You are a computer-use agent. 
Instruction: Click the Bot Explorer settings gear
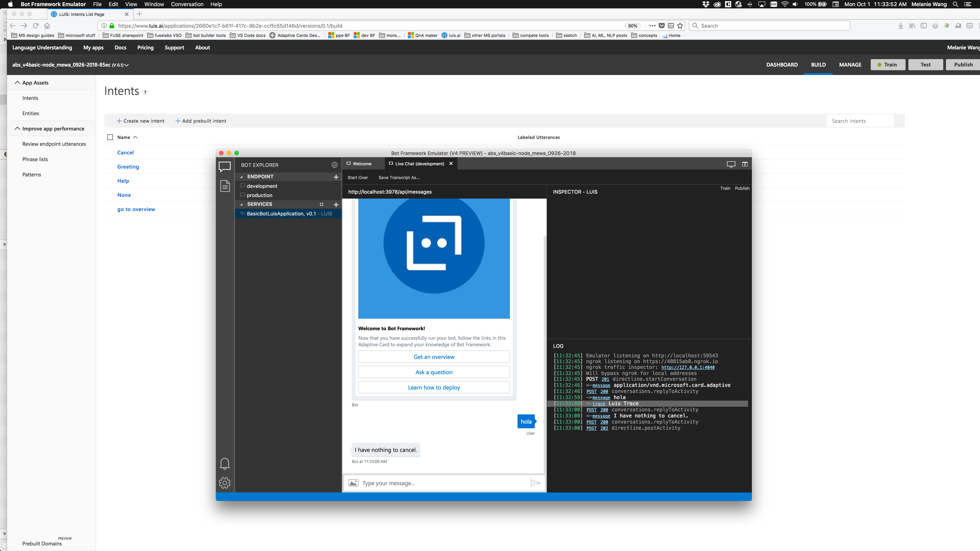click(334, 165)
